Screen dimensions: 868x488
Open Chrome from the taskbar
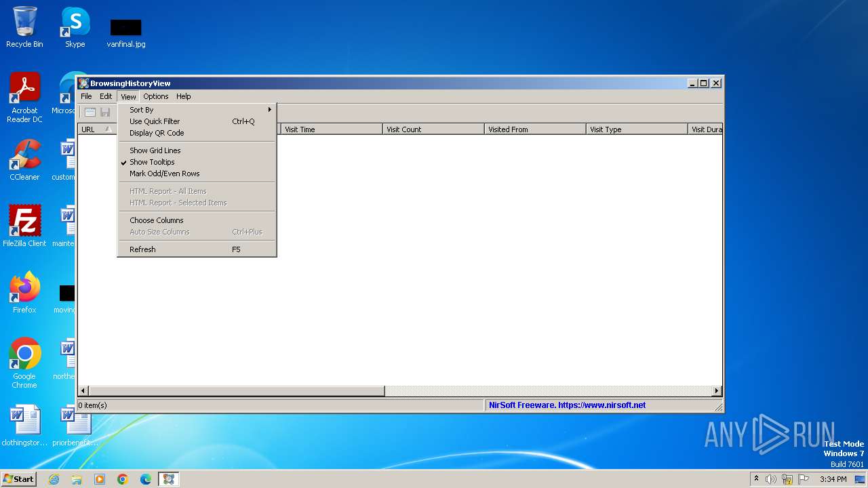123,479
